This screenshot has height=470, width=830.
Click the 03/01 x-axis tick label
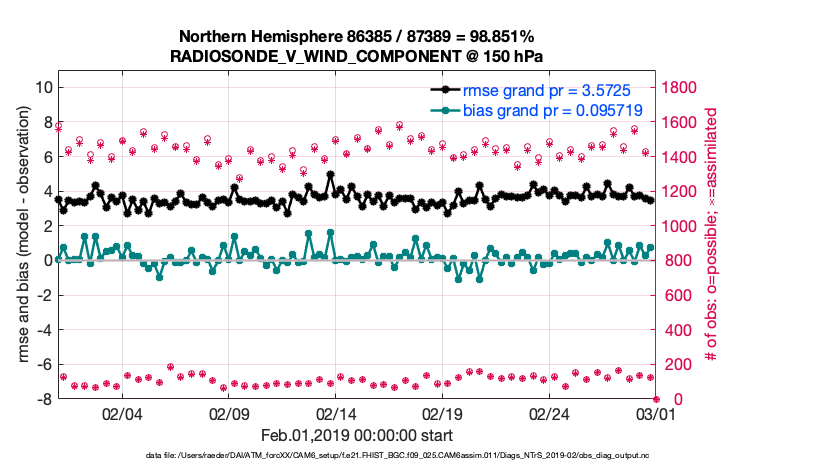click(655, 413)
